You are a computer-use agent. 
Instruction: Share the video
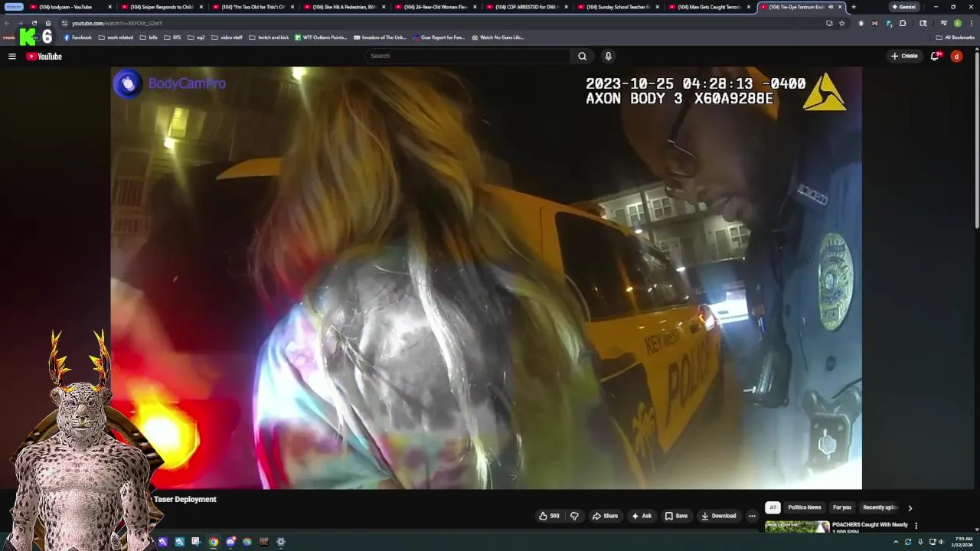(605, 516)
